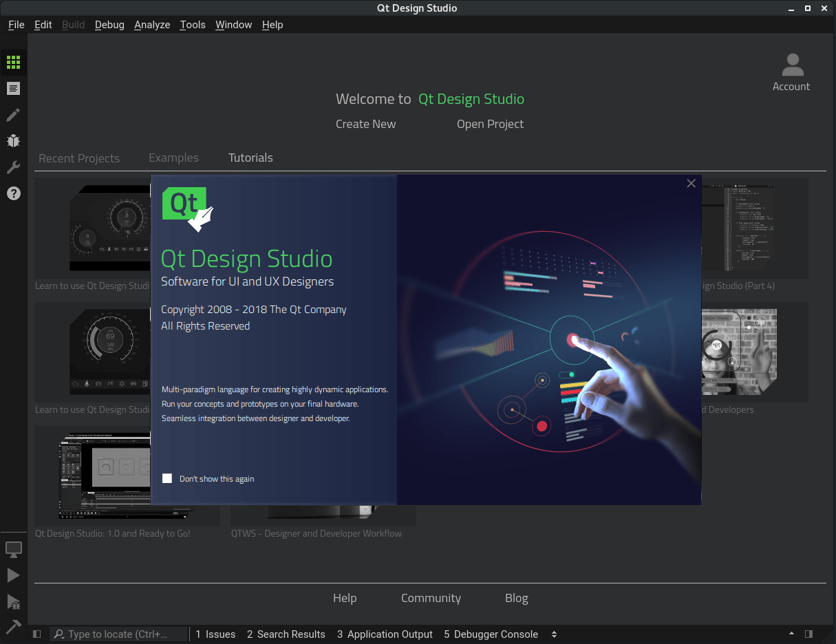Open the Welcome mode grid icon
Screen dimensions: 836x644
click(13, 62)
